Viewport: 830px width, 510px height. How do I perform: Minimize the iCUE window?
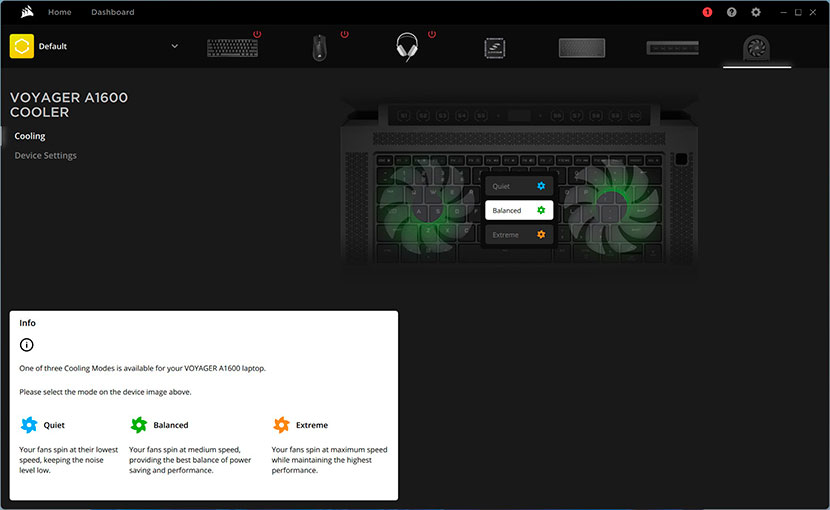pyautogui.click(x=783, y=12)
